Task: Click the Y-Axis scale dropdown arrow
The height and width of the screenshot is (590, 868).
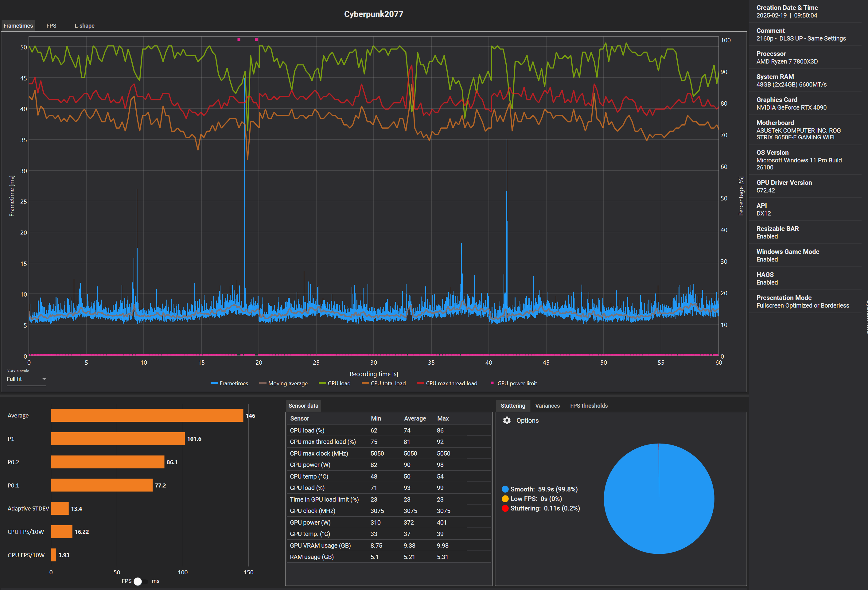Action: coord(44,379)
